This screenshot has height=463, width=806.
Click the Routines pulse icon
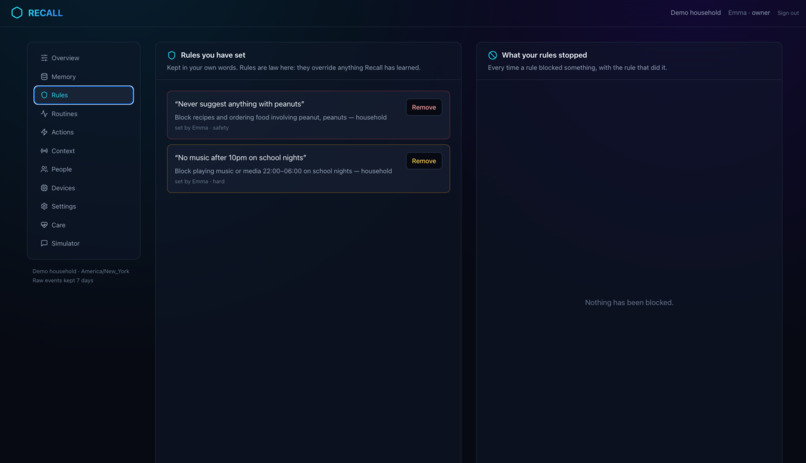coord(44,114)
